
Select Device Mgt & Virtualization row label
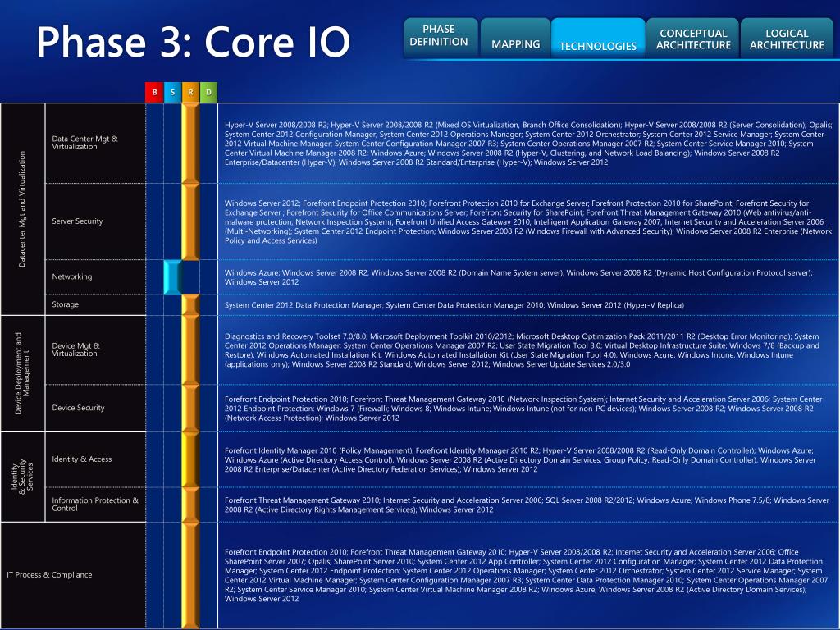[75, 349]
